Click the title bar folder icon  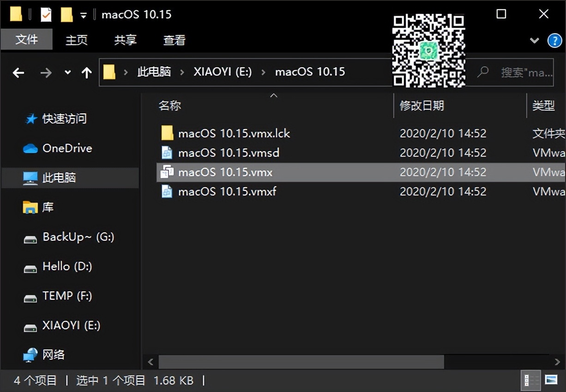point(16,14)
